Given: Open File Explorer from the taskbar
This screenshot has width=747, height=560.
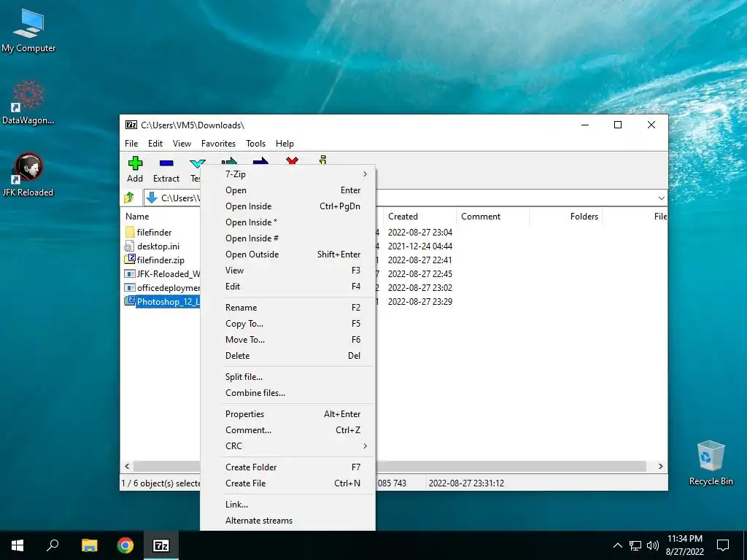Looking at the screenshot, I should 89,545.
